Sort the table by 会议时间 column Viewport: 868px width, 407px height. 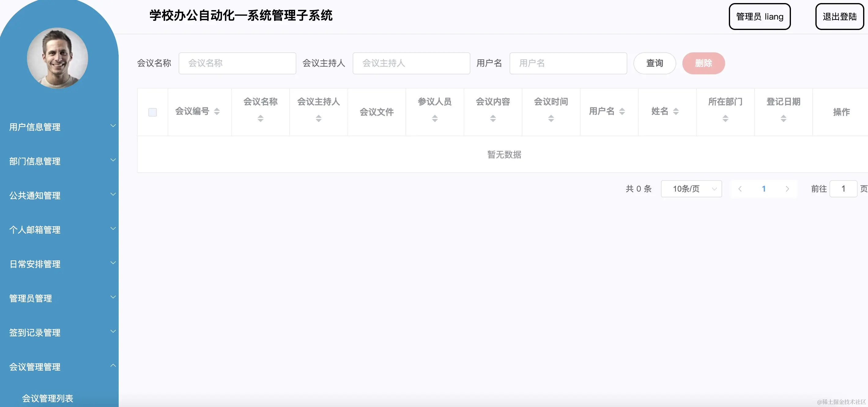tap(551, 118)
